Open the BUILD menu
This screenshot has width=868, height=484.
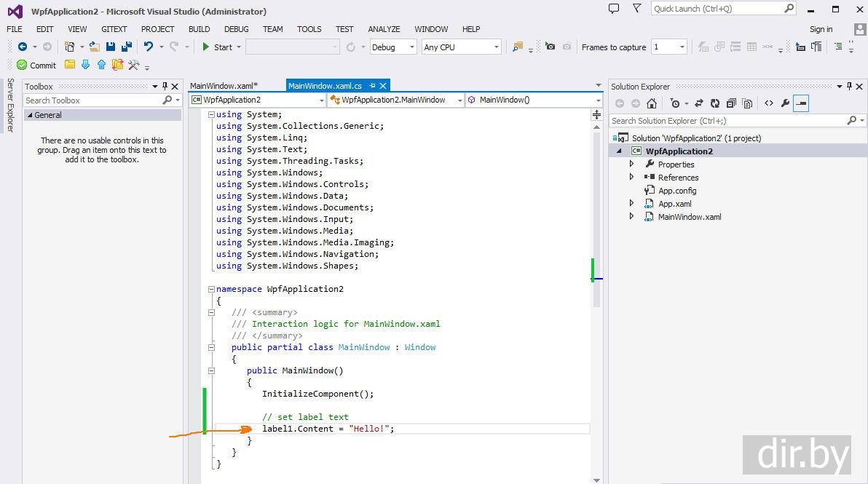coord(199,29)
